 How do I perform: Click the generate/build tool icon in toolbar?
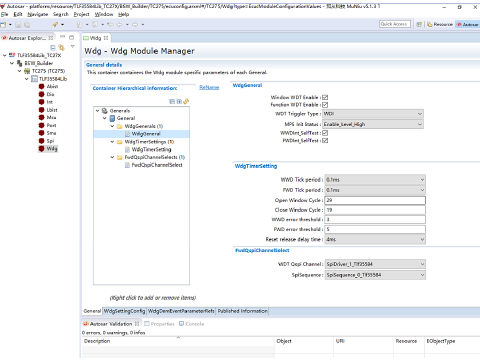pos(55,24)
